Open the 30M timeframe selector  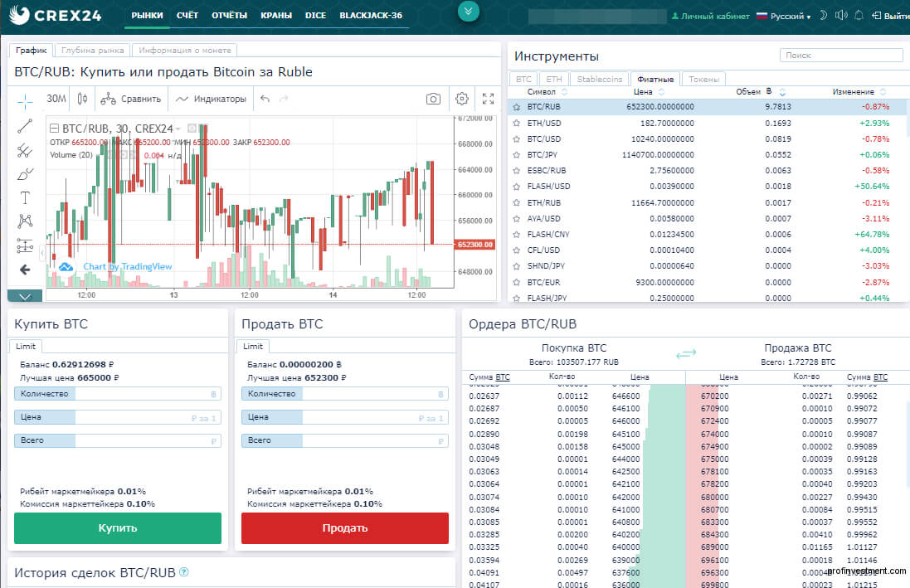tap(56, 99)
